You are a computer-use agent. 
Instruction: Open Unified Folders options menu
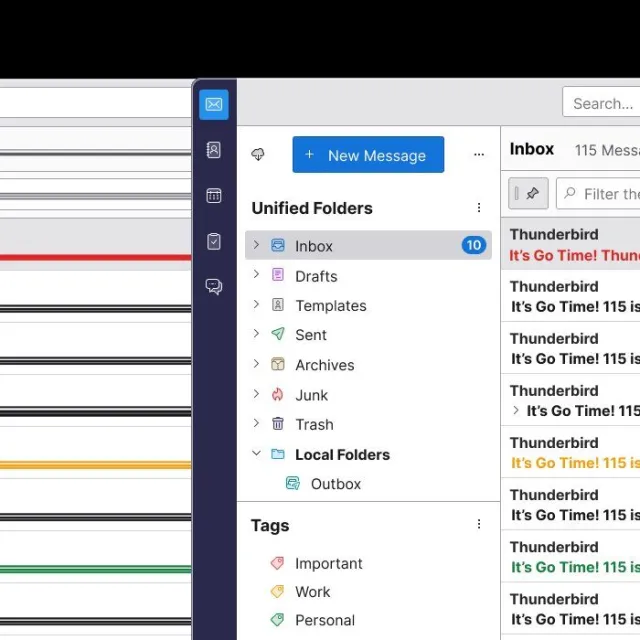479,208
